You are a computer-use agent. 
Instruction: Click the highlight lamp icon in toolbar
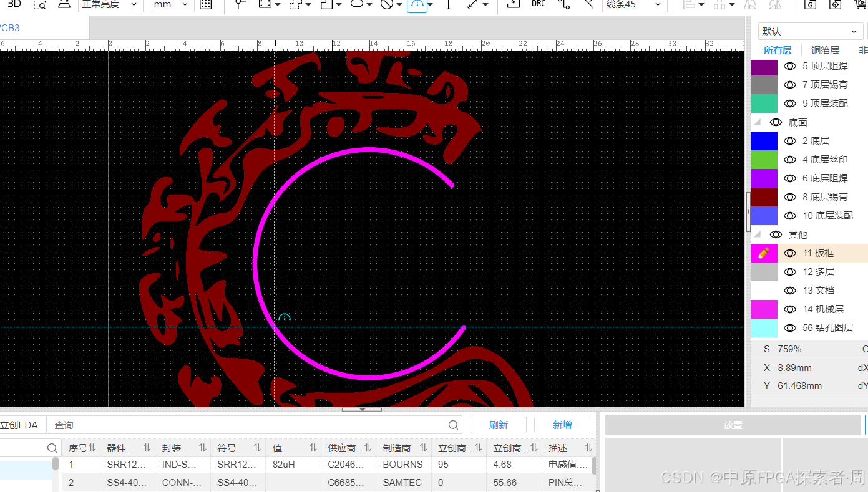(64, 4)
